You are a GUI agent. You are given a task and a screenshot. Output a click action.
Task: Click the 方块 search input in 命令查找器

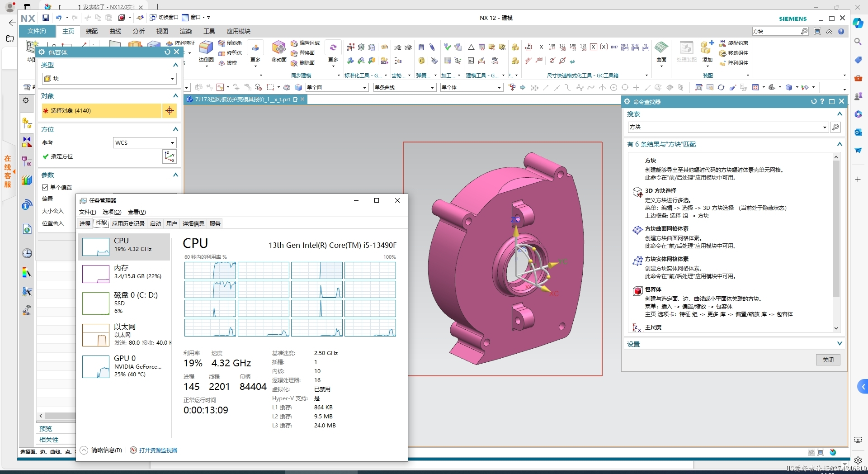pos(724,127)
